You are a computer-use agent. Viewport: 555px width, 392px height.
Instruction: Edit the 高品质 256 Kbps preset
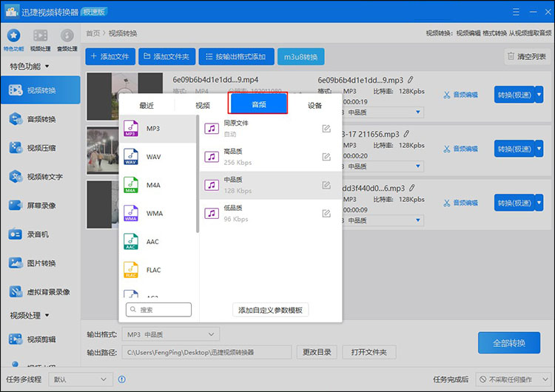point(326,157)
